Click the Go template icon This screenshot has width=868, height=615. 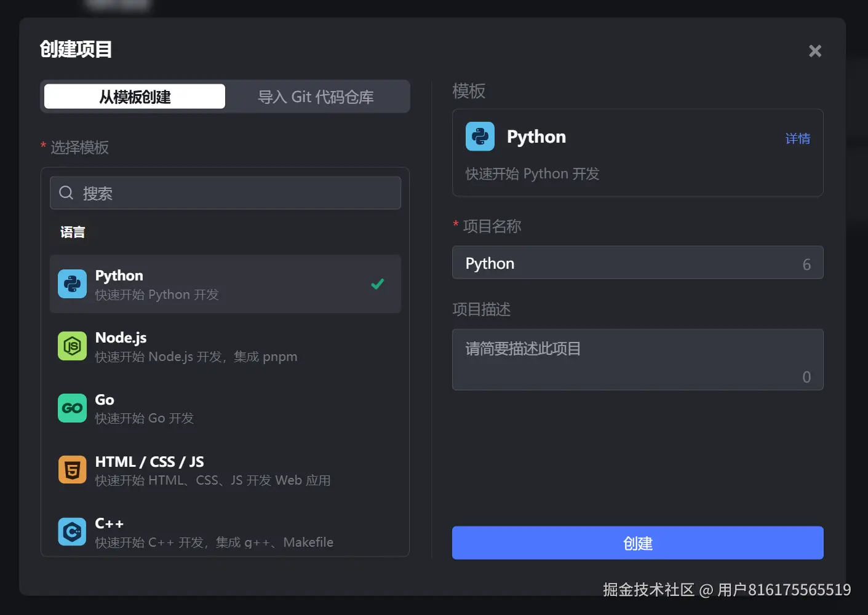(x=72, y=408)
